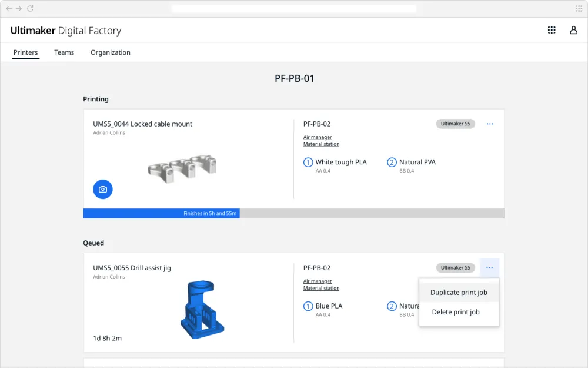The height and width of the screenshot is (368, 588).
Task: Open Material station link in printing job
Action: pyautogui.click(x=321, y=144)
